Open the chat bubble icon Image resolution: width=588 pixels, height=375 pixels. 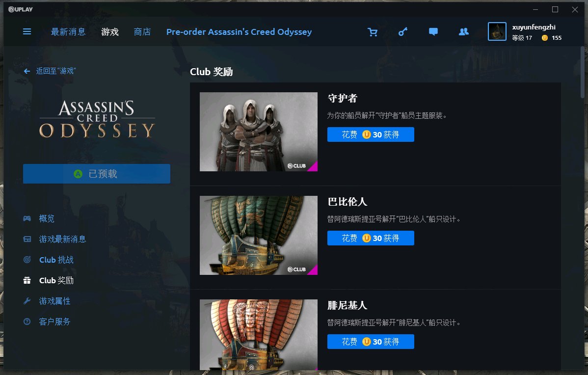433,32
